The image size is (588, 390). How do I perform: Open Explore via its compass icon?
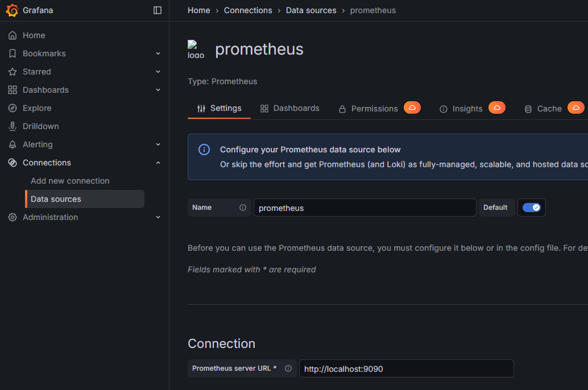(x=13, y=107)
